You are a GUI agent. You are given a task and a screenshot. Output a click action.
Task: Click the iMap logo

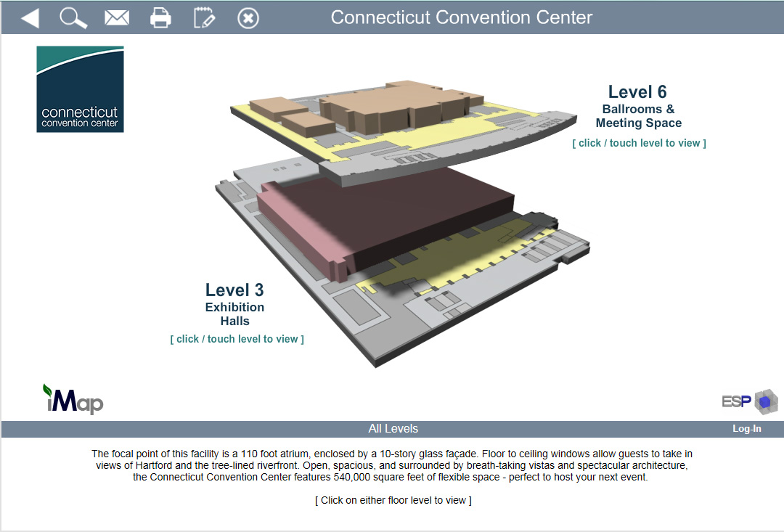click(x=73, y=400)
